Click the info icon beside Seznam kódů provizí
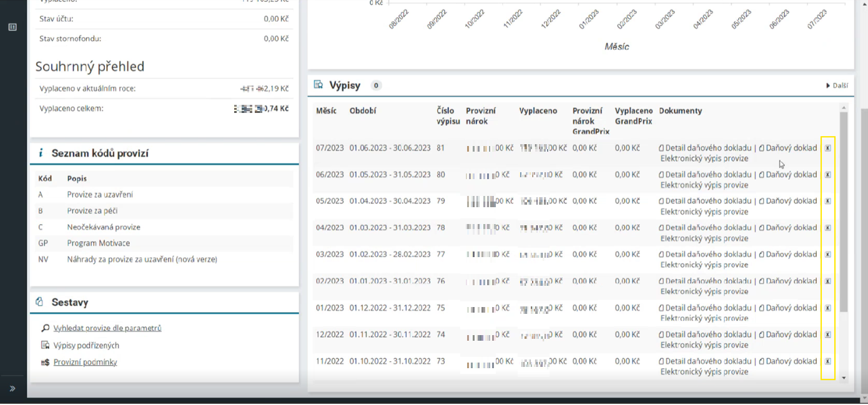Image resolution: width=868 pixels, height=405 pixels. click(41, 153)
